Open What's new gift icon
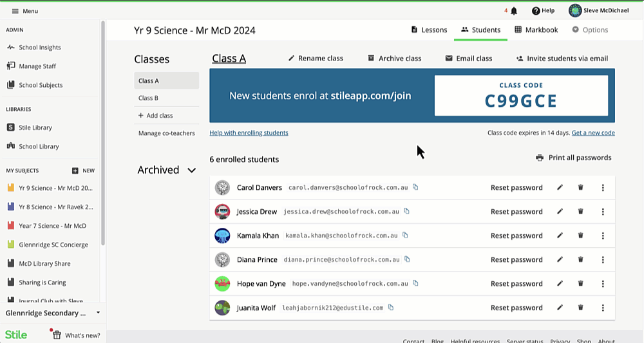The height and width of the screenshot is (343, 644). (57, 335)
